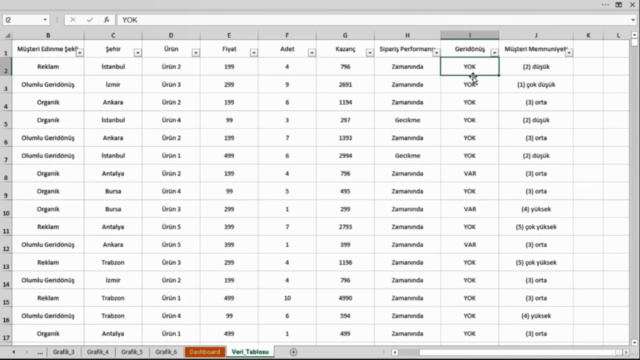Open filter dropdown for Adet column
This screenshot has height=360, width=640.
311,53
